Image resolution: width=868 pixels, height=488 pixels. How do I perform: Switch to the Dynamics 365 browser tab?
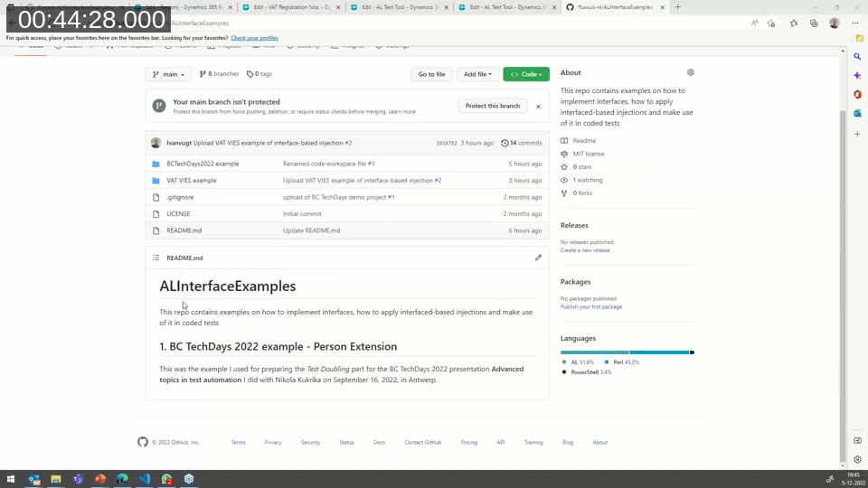[183, 7]
